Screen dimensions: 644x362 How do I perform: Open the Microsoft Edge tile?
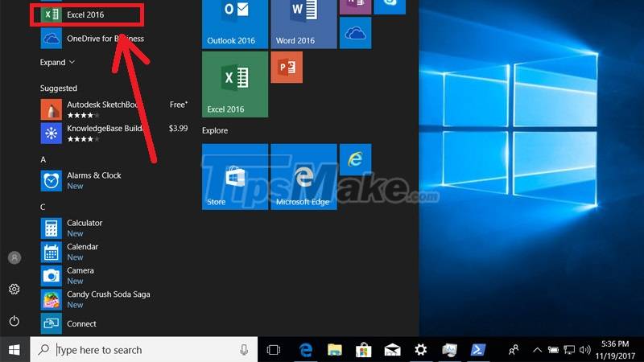pyautogui.click(x=304, y=177)
